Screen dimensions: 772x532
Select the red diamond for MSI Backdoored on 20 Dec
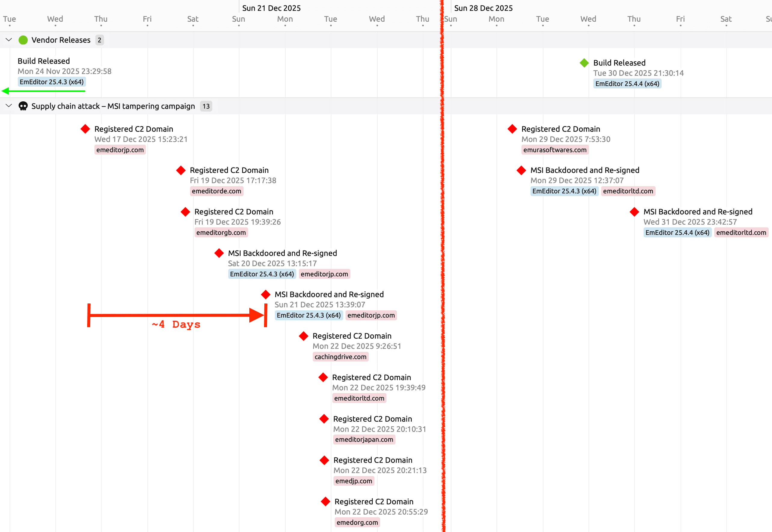pos(219,253)
